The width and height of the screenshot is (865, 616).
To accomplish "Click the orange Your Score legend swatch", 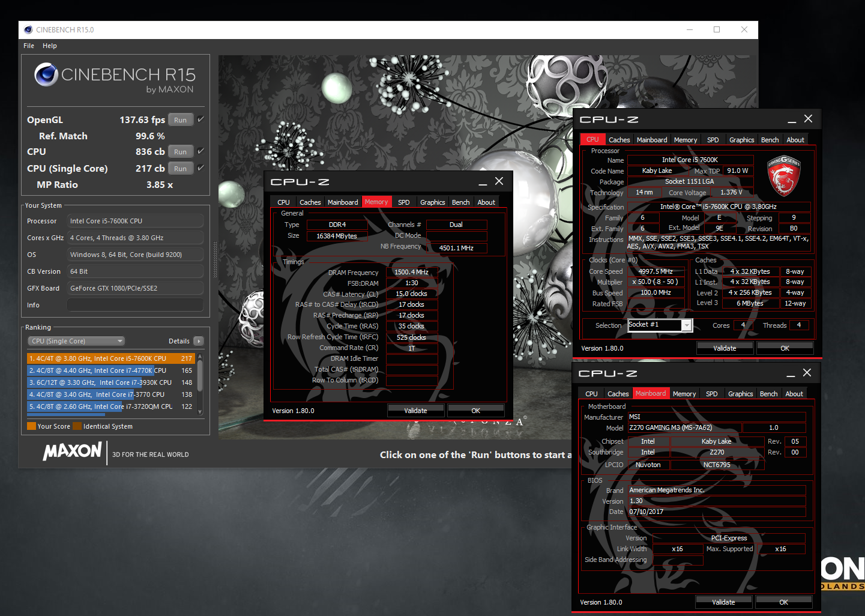I will (32, 426).
